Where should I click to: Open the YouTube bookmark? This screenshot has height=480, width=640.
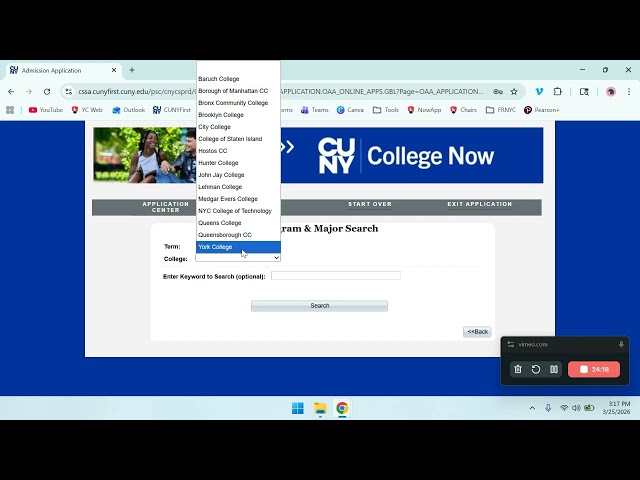tap(46, 110)
